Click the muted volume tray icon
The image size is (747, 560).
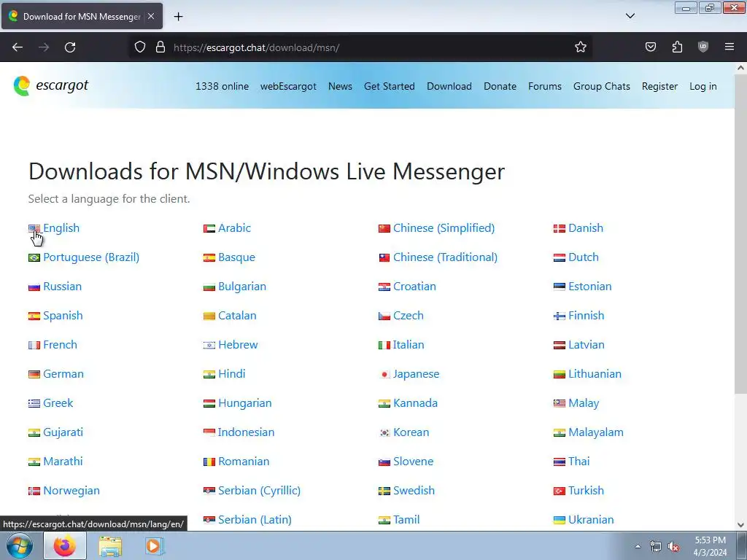[673, 547]
